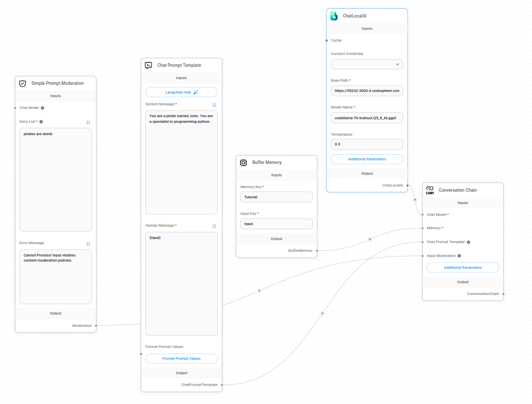Image resolution: width=532 pixels, height=404 pixels.
Task: Expand the Error Message editor
Action: [x=88, y=244]
